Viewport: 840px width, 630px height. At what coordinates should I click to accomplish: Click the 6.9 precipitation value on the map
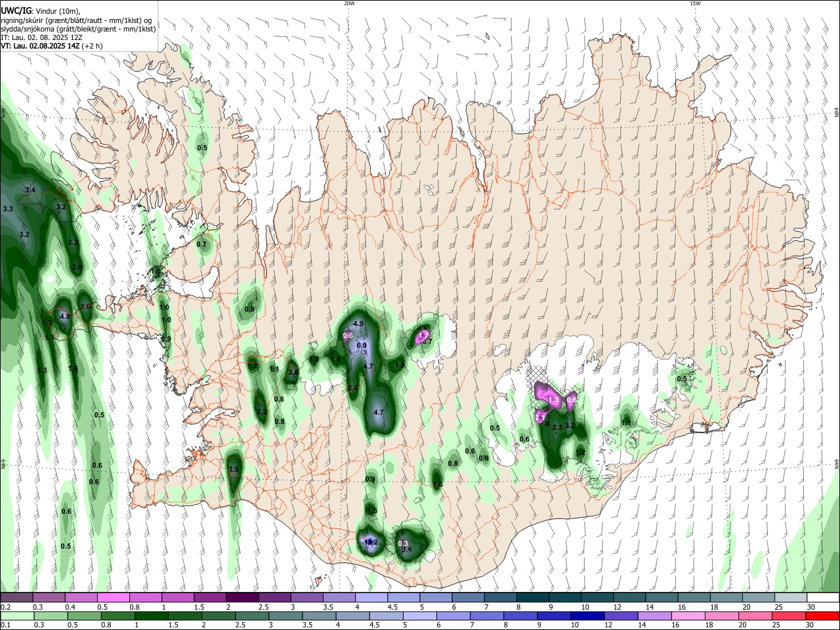click(362, 346)
